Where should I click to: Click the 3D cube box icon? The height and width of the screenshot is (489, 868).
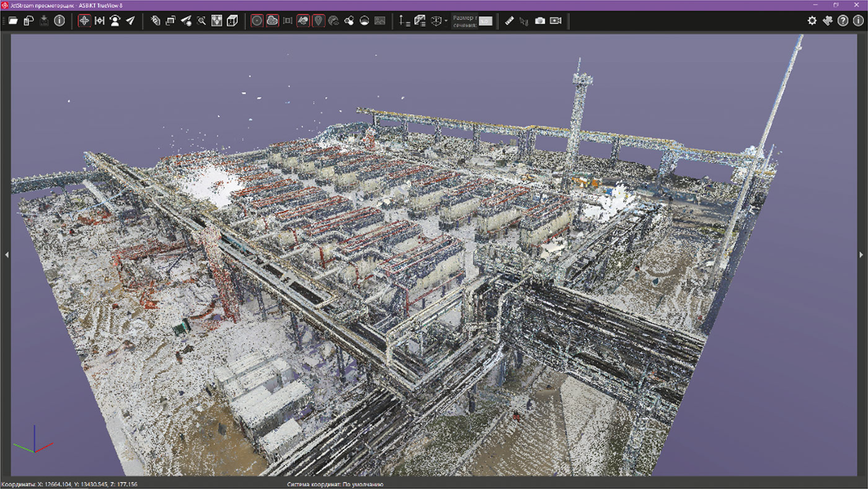pyautogui.click(x=232, y=20)
